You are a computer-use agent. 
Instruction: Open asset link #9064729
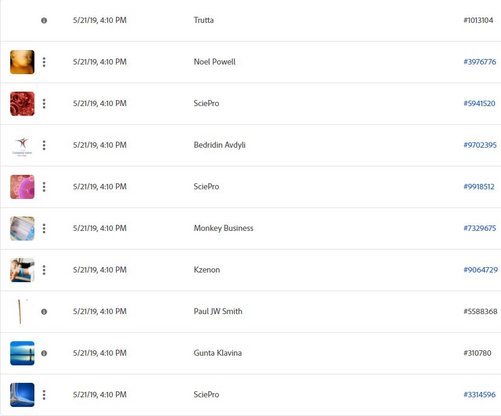click(481, 270)
